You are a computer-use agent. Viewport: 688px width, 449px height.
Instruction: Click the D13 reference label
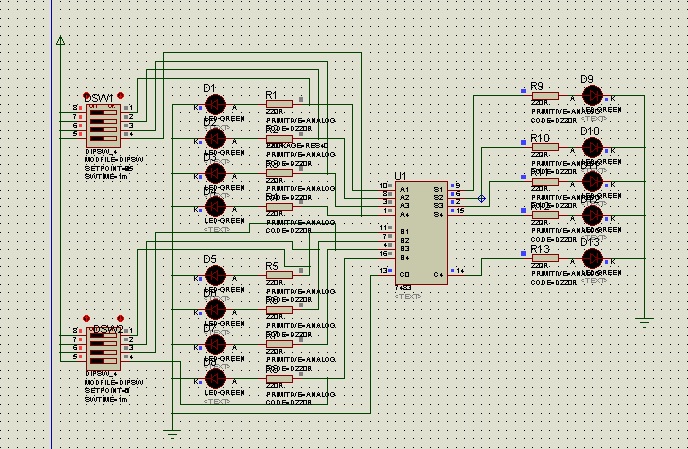590,242
